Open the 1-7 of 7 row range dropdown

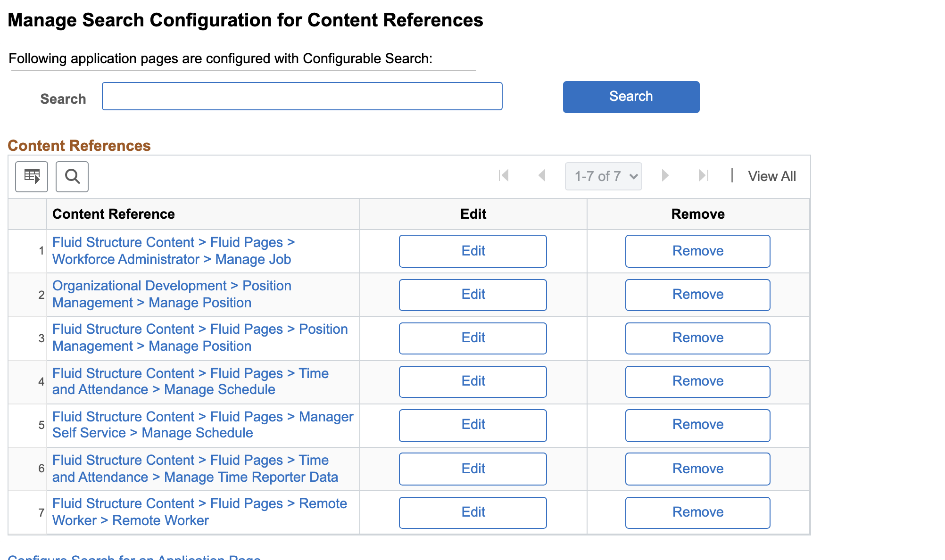604,176
